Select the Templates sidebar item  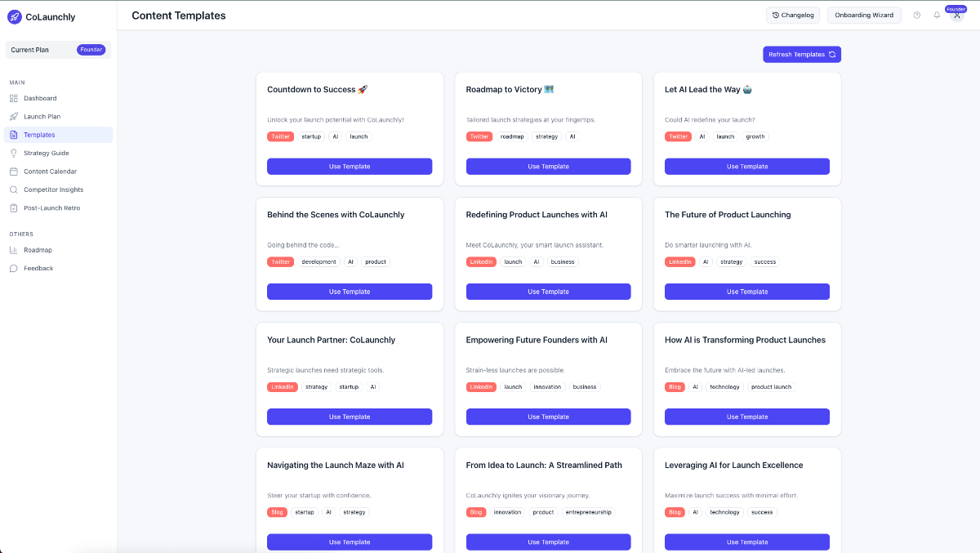58,135
